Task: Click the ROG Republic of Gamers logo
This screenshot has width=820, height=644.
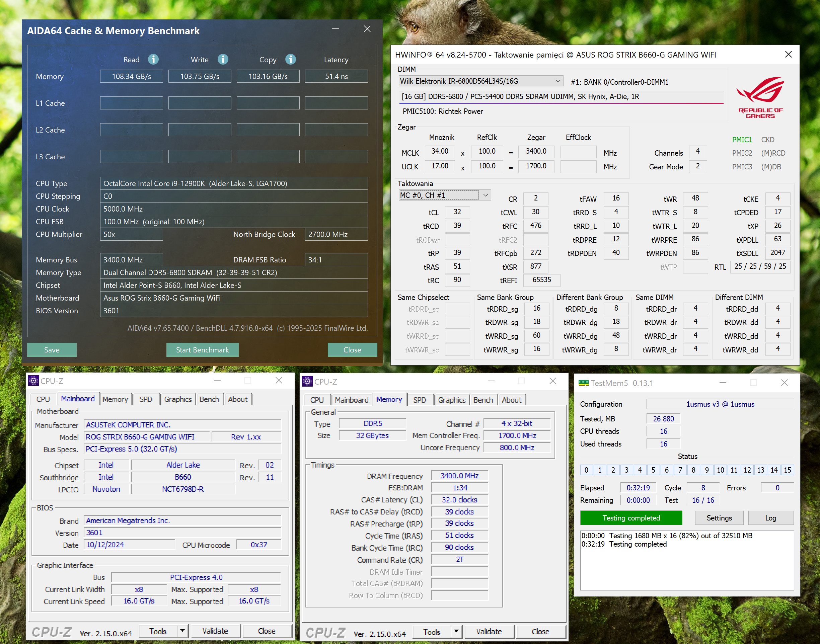Action: click(x=760, y=97)
